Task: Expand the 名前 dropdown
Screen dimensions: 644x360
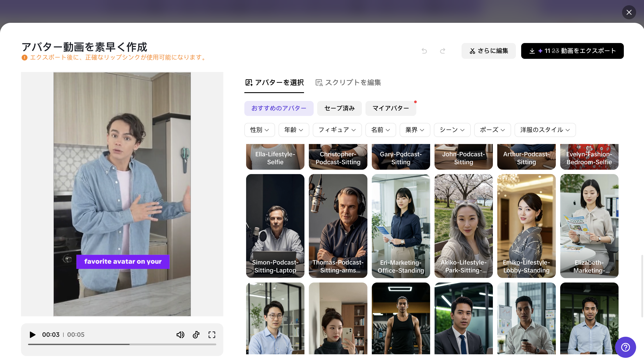Action: click(381, 130)
